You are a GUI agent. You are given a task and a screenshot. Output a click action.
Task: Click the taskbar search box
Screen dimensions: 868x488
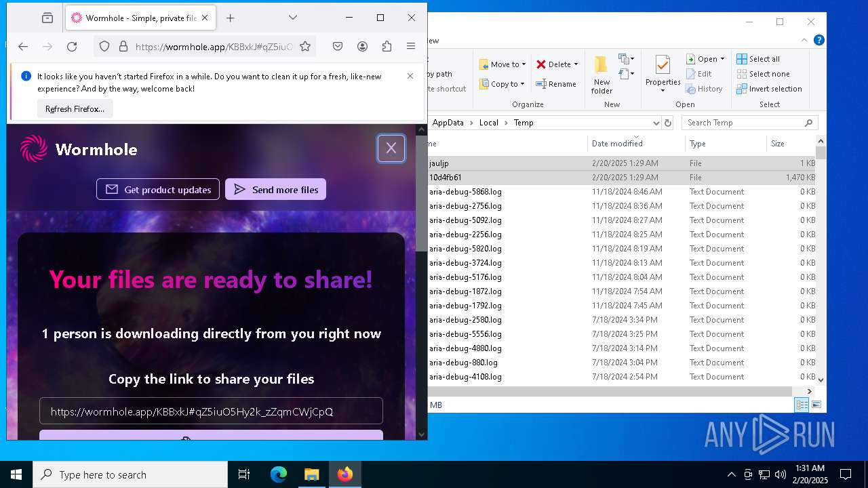click(130, 474)
